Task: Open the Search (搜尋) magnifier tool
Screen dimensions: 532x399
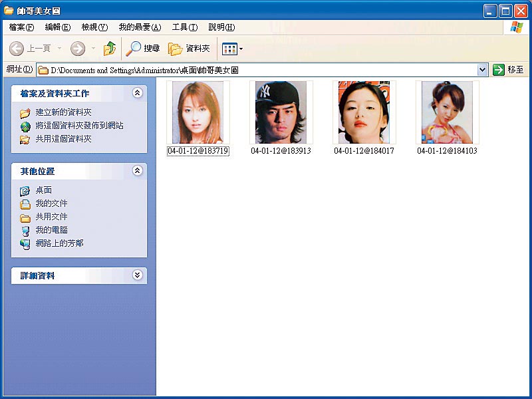Action: 142,49
